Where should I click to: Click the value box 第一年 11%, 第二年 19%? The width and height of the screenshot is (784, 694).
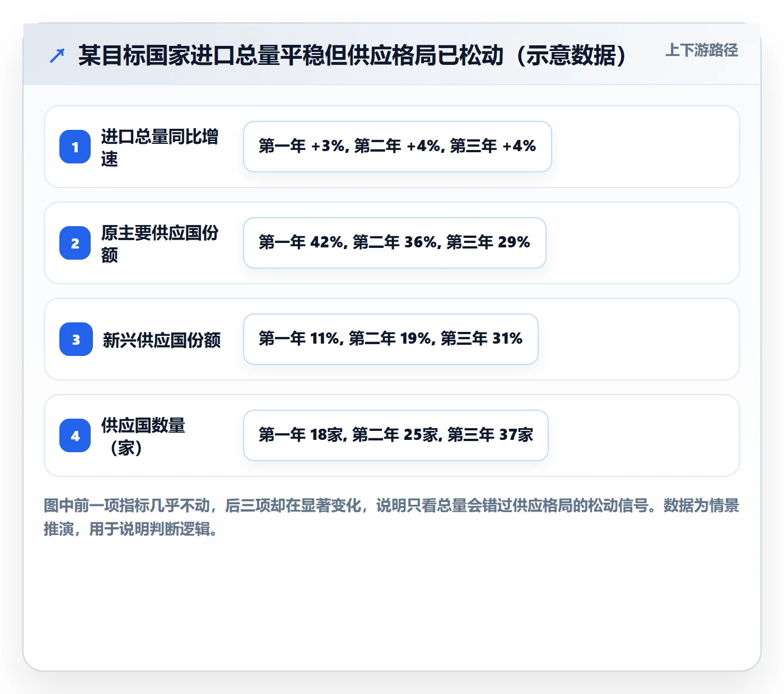point(391,339)
